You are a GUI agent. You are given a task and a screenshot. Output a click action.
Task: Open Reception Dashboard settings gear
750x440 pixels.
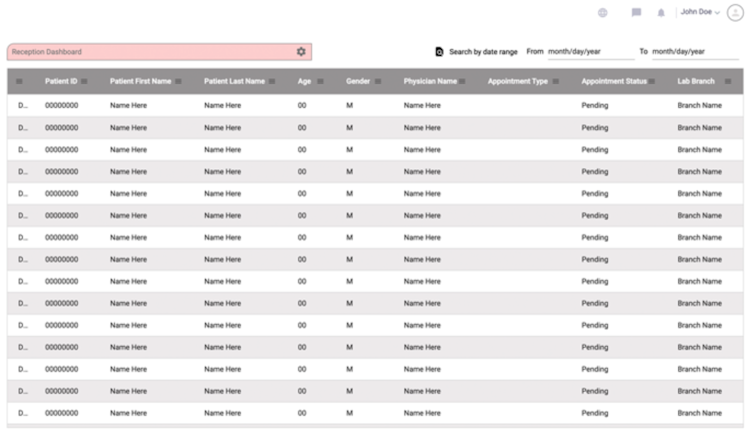click(x=301, y=51)
